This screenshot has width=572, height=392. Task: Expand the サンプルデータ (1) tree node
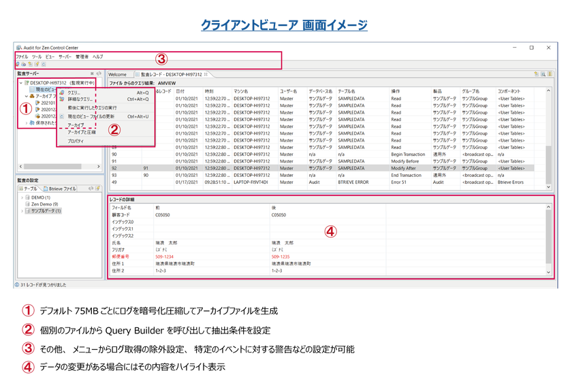click(x=22, y=211)
